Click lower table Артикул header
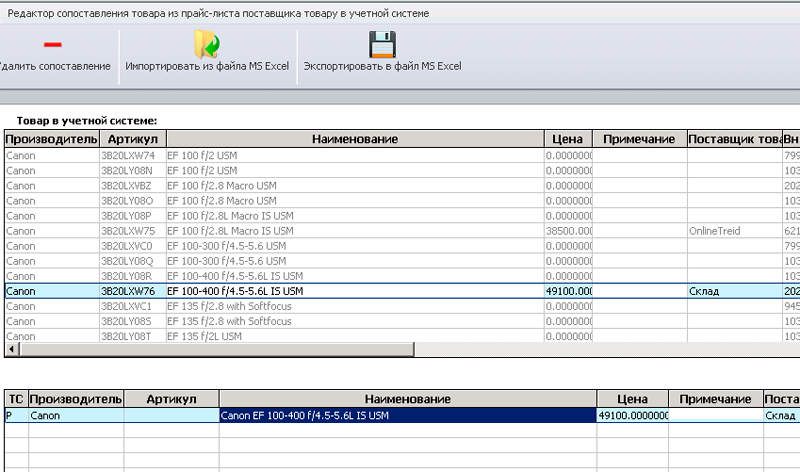The width and height of the screenshot is (800, 472). coord(171,399)
